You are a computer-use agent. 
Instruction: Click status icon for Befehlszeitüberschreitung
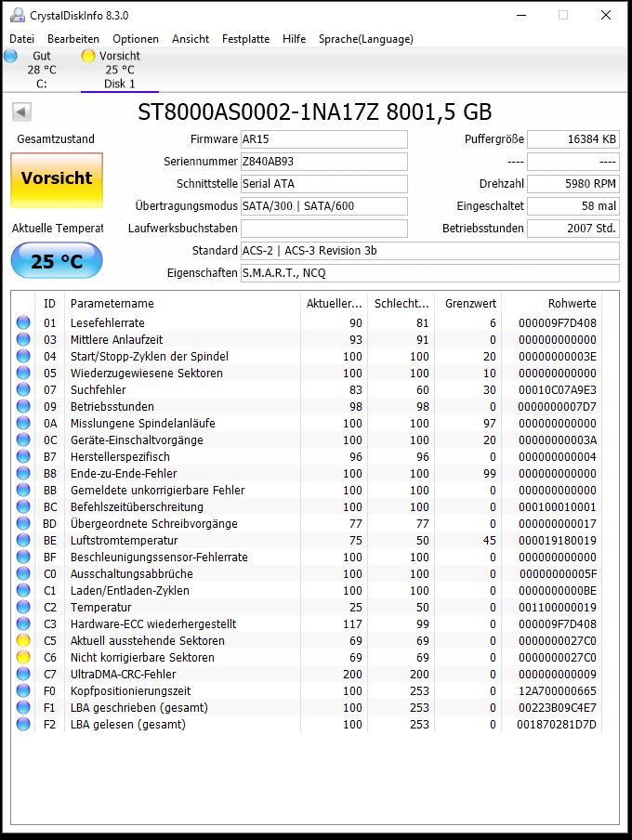(x=23, y=506)
